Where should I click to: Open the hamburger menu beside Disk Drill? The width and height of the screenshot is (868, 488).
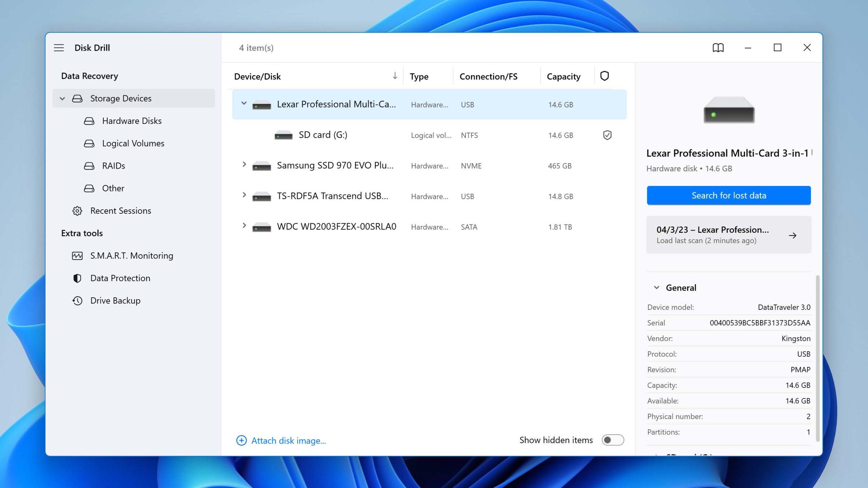click(59, 48)
